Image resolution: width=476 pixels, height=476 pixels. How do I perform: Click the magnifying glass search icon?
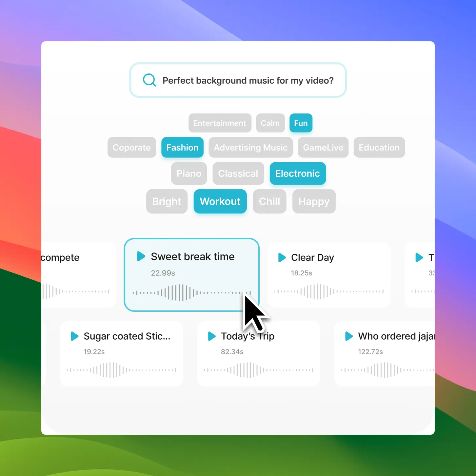(149, 80)
